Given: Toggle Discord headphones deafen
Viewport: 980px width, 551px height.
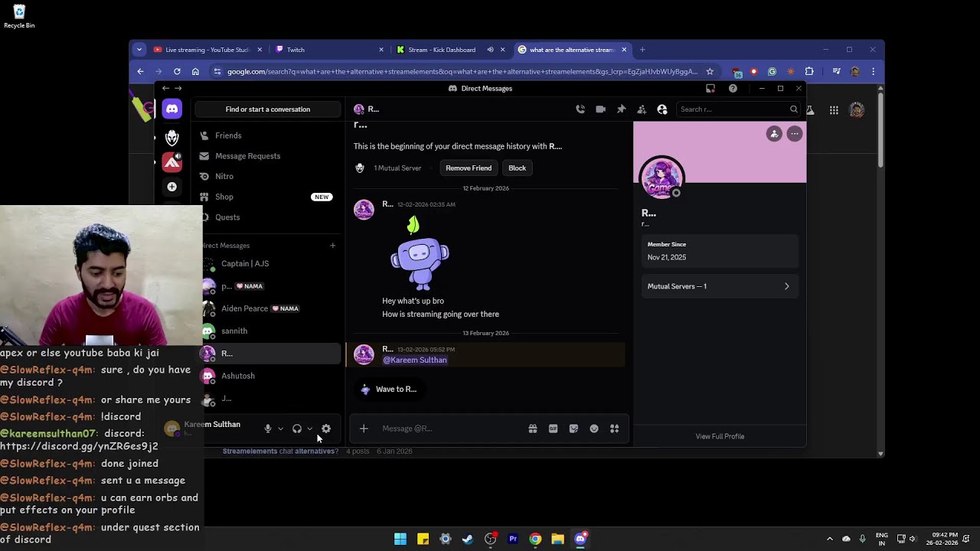Looking at the screenshot, I should click(x=297, y=429).
